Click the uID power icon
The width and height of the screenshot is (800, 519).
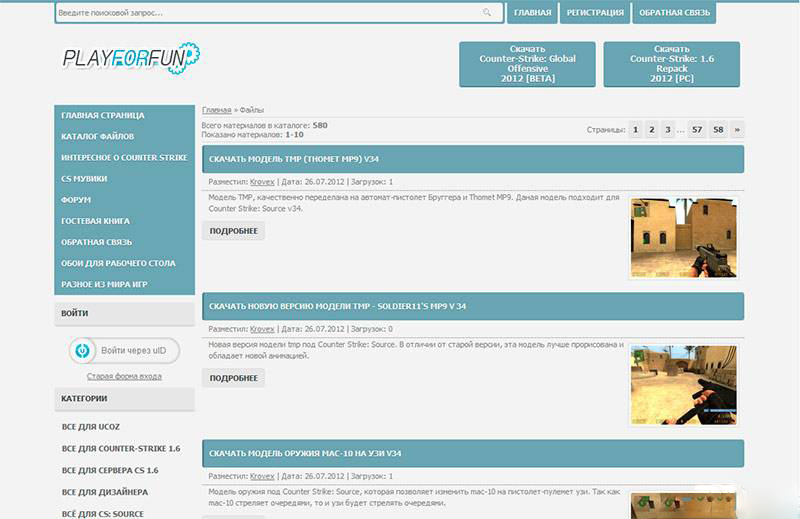coord(82,351)
